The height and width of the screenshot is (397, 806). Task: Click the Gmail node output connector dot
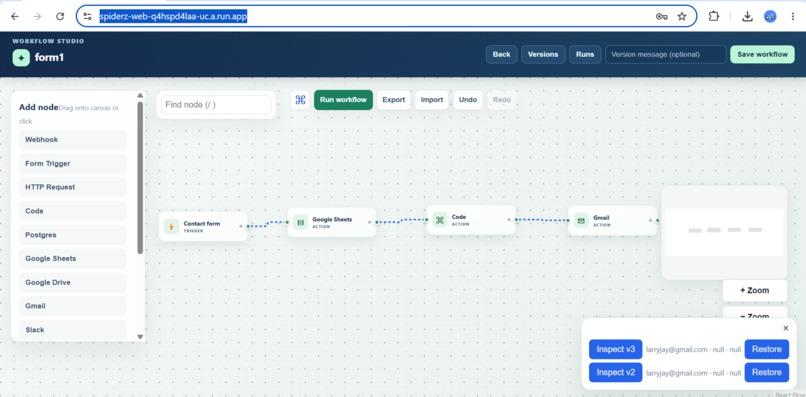657,221
